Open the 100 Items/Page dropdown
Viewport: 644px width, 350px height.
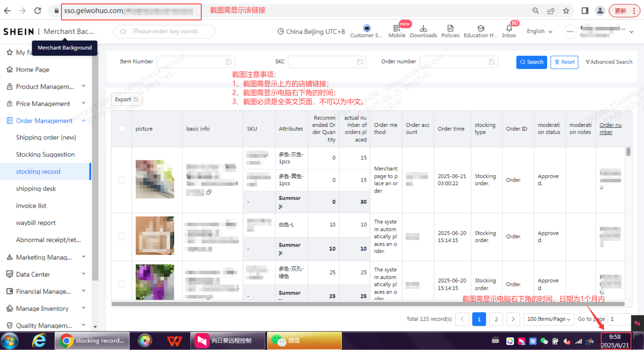tap(548, 319)
